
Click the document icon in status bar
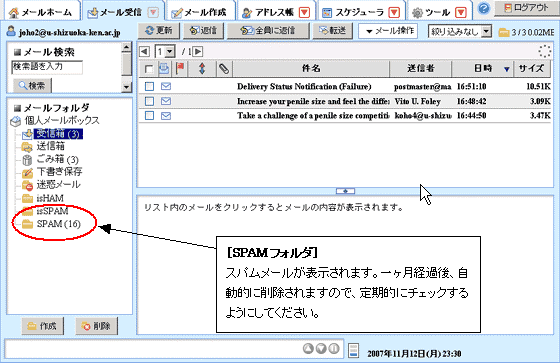pyautogui.click(x=353, y=350)
